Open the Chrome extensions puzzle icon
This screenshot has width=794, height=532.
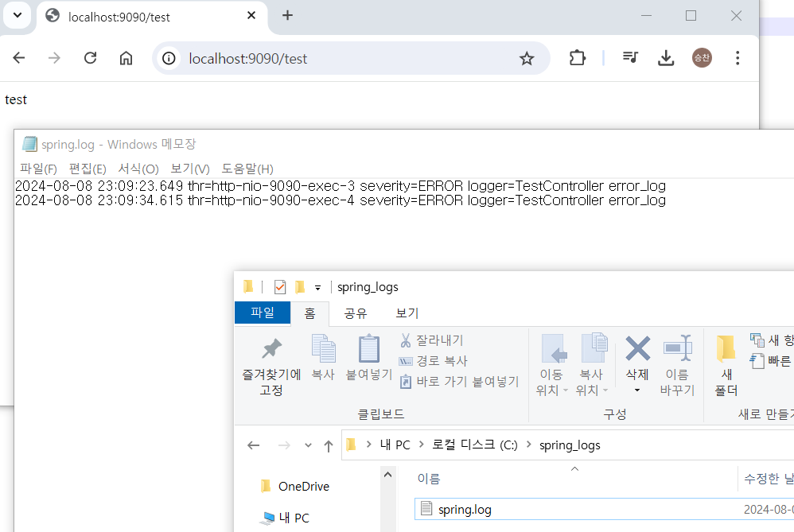click(577, 58)
